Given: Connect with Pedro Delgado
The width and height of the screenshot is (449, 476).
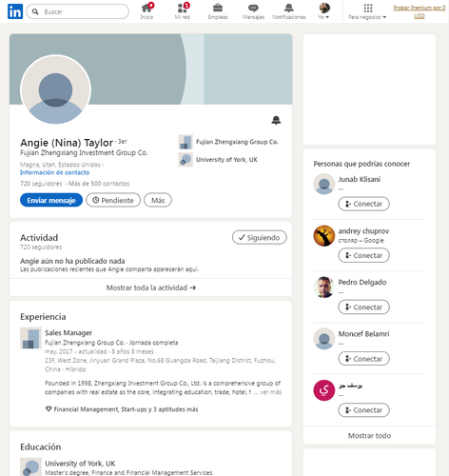Looking at the screenshot, I should pos(363,307).
